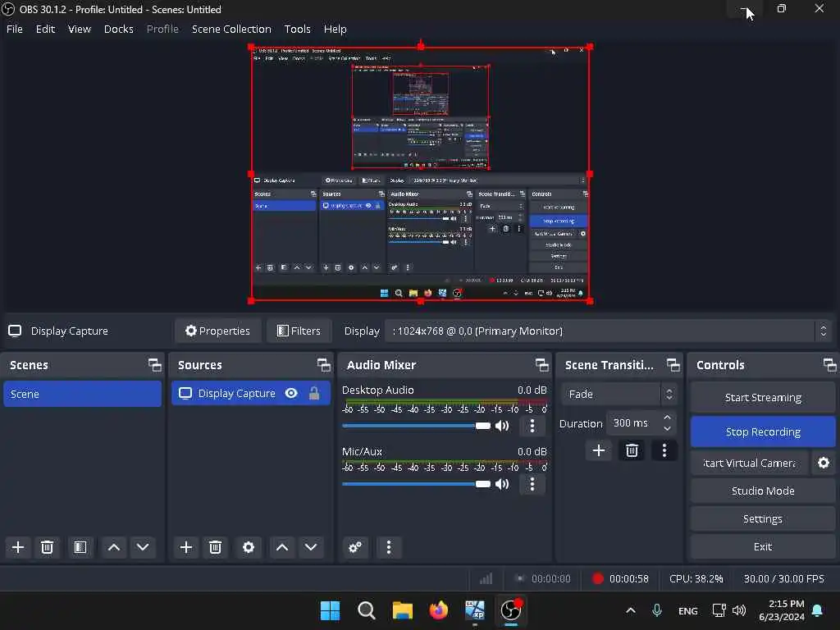Adjust the Mic/Aux volume slider
This screenshot has width=840, height=630.
(416, 484)
